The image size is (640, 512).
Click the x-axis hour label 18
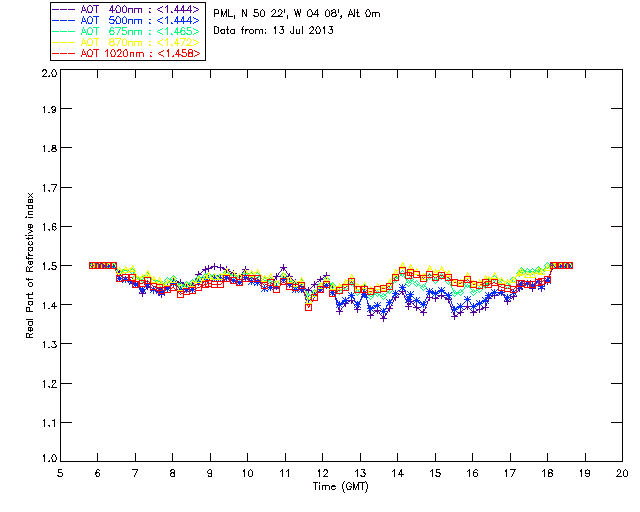547,473
